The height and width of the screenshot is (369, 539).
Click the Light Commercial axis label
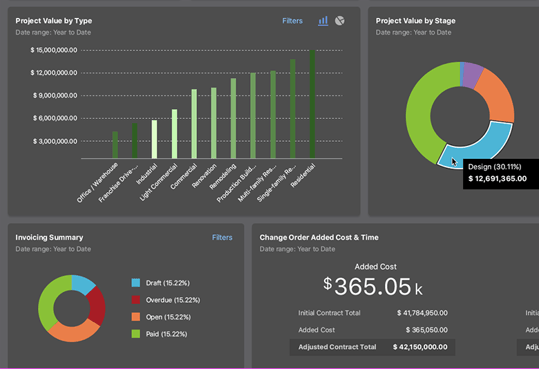158,182
